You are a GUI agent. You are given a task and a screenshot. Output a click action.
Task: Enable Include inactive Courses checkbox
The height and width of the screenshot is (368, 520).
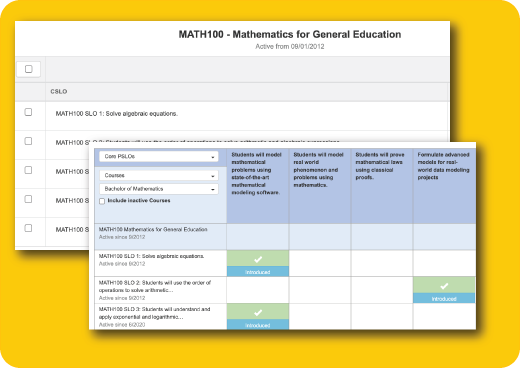102,201
